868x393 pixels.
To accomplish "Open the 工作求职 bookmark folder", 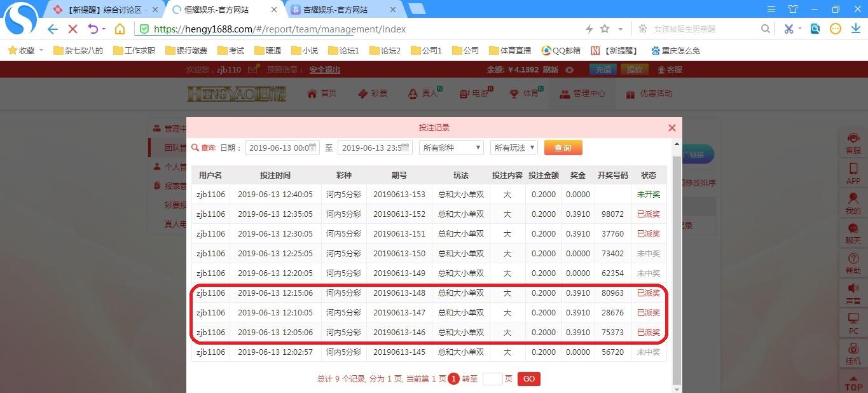I will (x=134, y=50).
